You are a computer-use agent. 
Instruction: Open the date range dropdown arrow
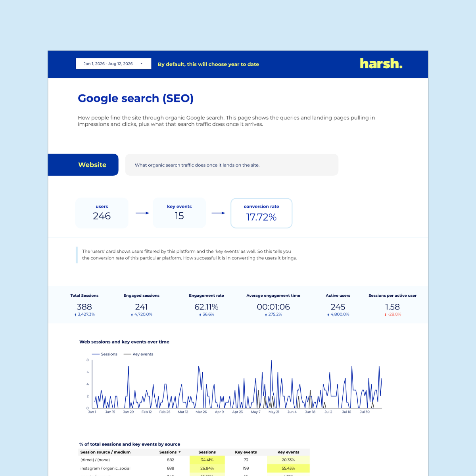(141, 64)
